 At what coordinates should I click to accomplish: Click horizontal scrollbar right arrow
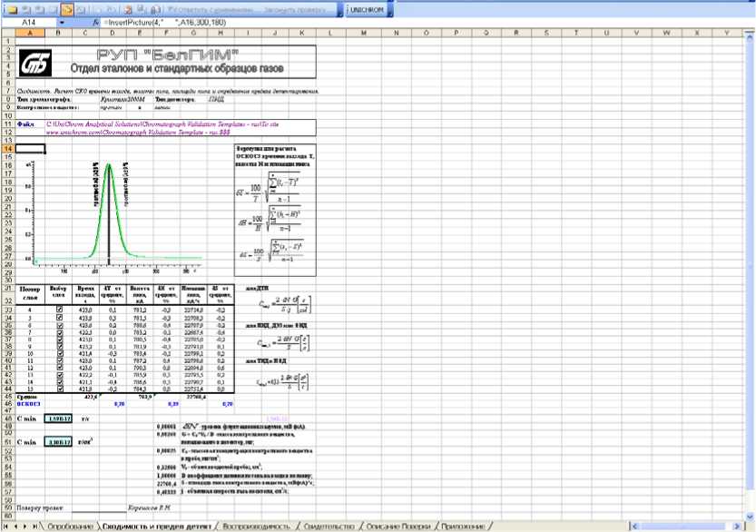737,527
